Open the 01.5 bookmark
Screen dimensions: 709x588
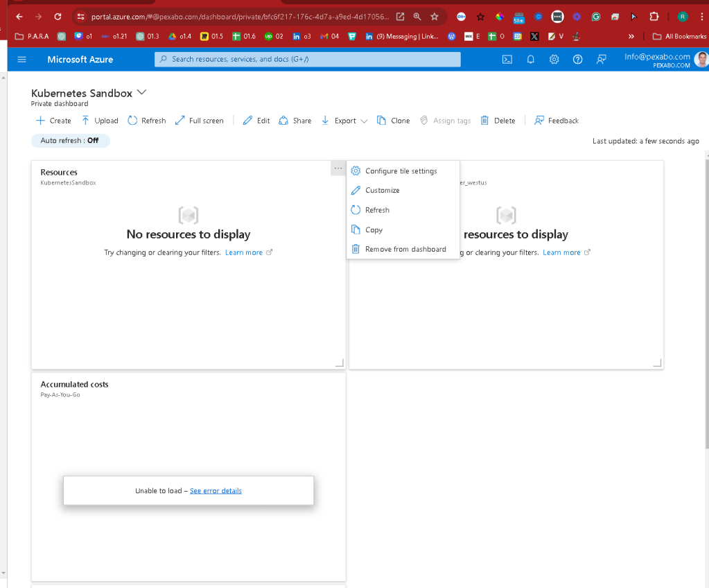pyautogui.click(x=211, y=36)
